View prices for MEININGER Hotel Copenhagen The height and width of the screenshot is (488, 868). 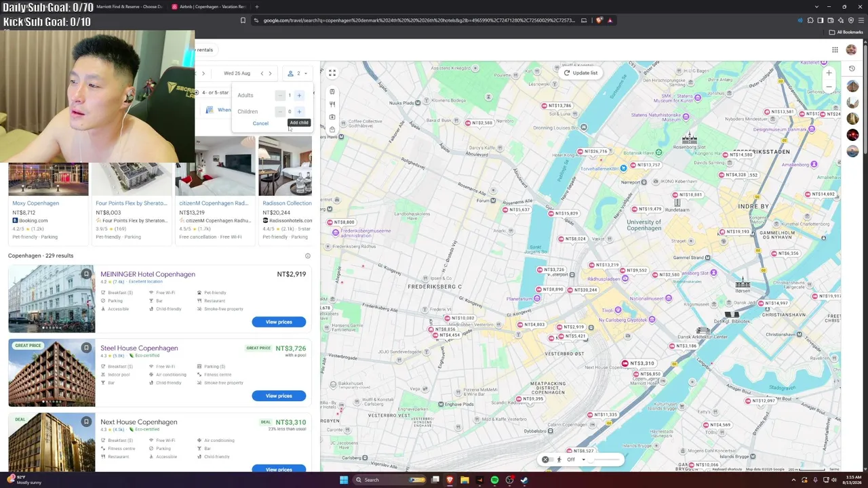click(279, 322)
